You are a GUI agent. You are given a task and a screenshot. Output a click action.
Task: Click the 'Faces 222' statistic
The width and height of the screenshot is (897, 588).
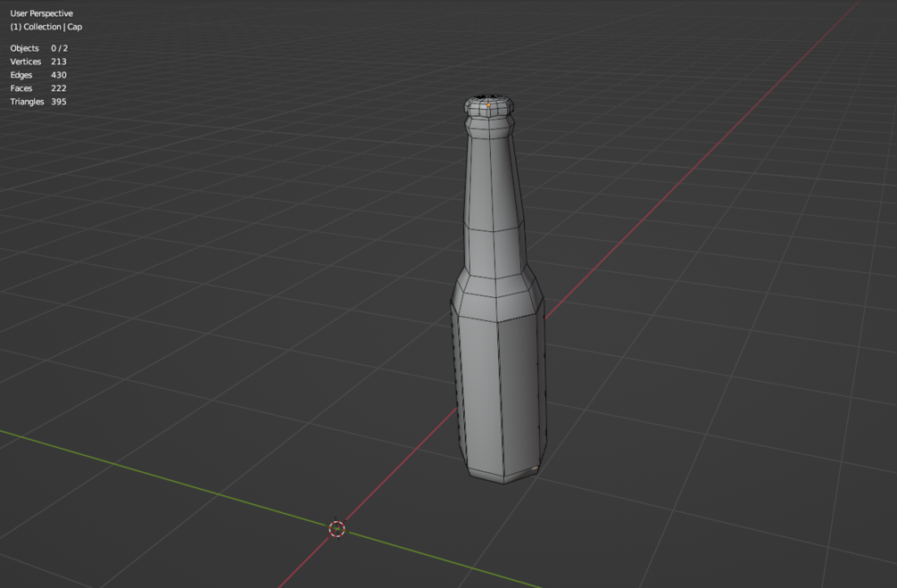click(38, 88)
